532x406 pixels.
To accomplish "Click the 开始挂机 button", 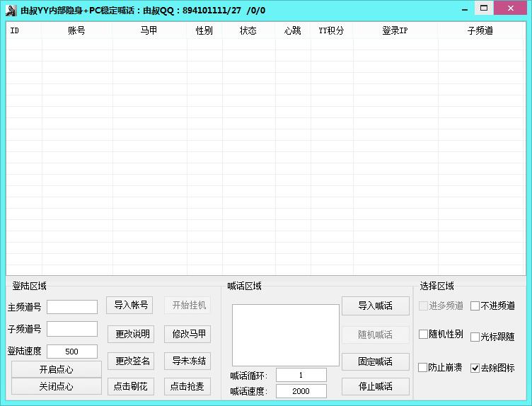I will pos(187,306).
